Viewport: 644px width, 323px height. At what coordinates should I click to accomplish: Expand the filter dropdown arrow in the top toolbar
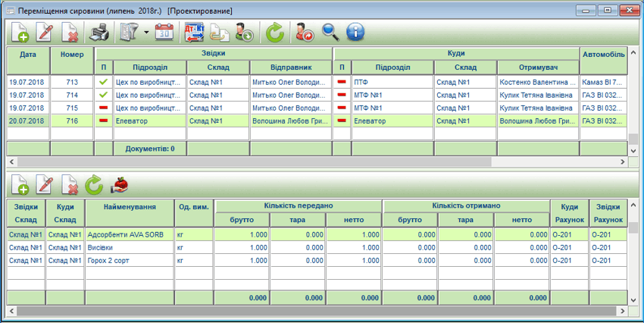145,32
